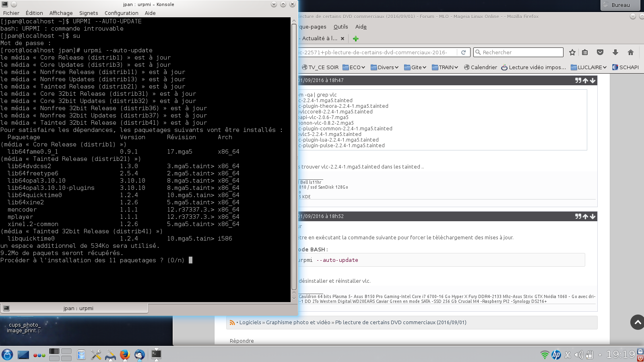Screen dimensions: 644x362
Task: Open the Configuration menu in Konsole
Action: [x=121, y=13]
